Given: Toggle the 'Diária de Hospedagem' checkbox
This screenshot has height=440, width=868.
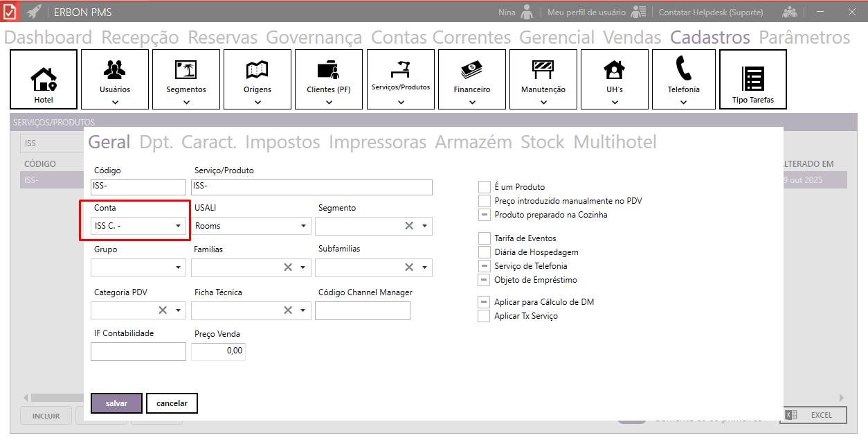Looking at the screenshot, I should pos(485,252).
